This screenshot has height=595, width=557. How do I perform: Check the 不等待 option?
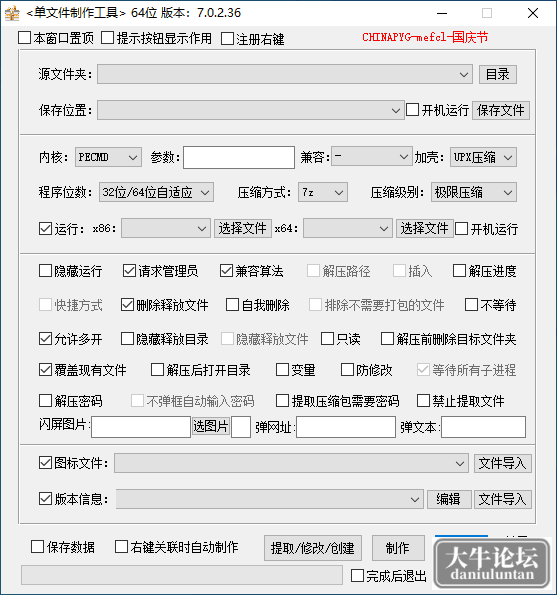(472, 305)
